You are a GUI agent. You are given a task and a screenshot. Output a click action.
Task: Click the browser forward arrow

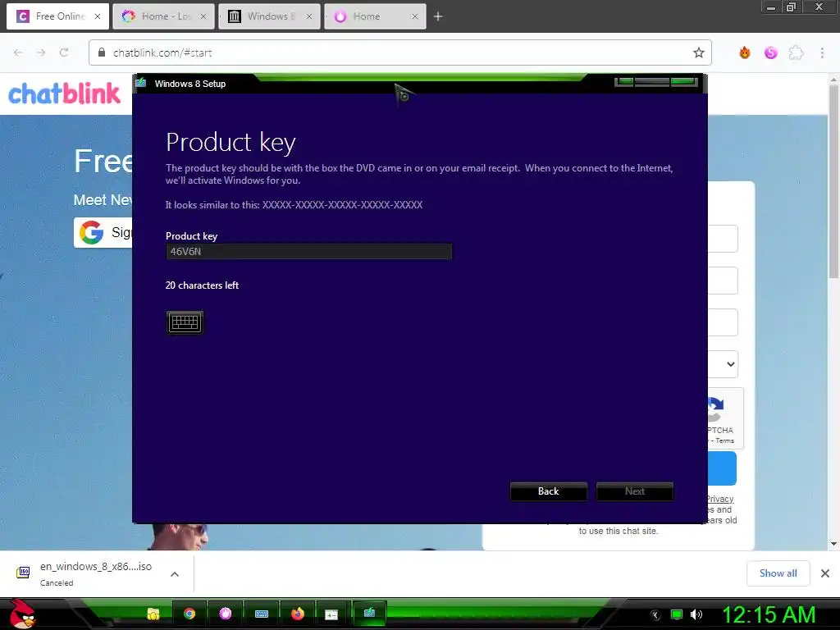tap(41, 52)
